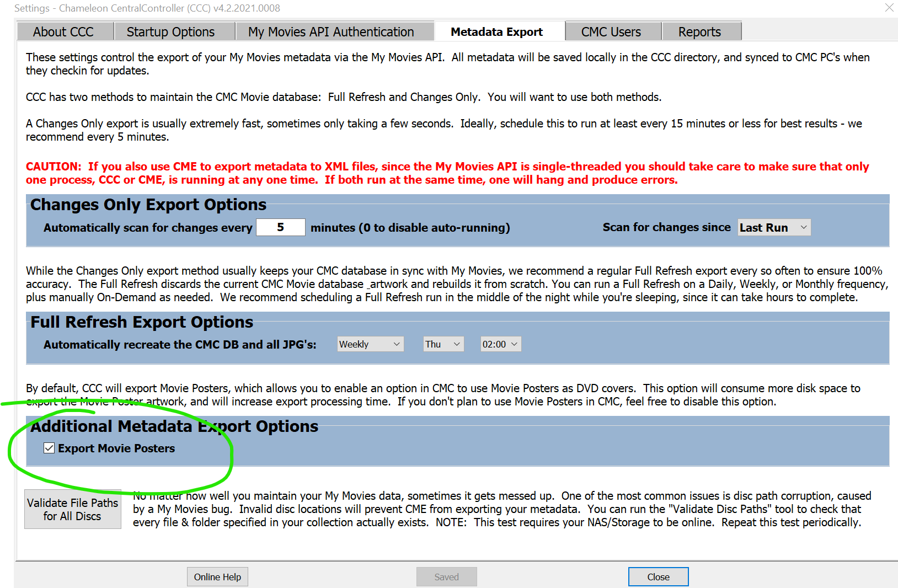
Task: Click the window X close icon
Action: pos(889,8)
